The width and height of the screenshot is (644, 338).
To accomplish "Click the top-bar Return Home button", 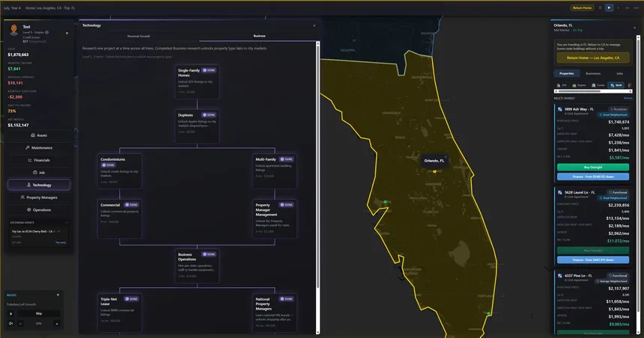I will click(582, 7).
